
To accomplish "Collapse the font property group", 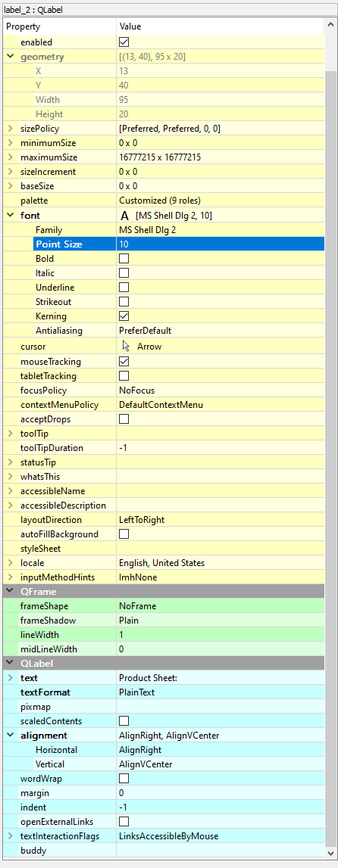I will (11, 216).
